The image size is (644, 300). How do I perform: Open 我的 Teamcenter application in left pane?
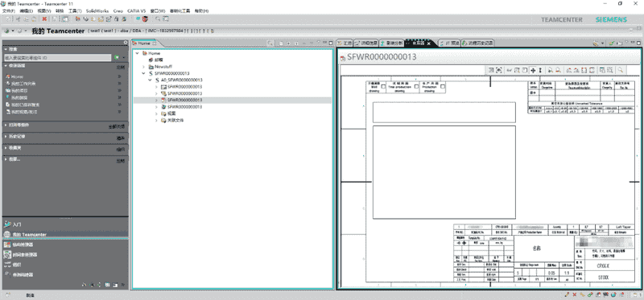click(29, 235)
